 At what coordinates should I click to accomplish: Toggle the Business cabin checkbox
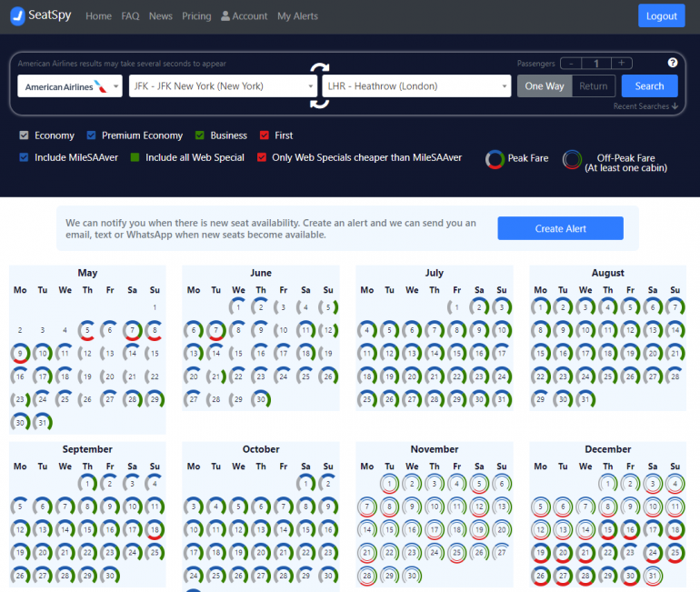click(x=200, y=135)
